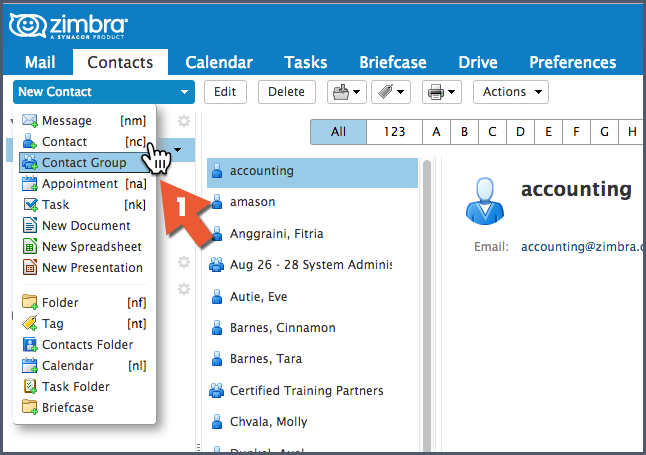This screenshot has width=646, height=455.
Task: Expand the Move dropdown arrow
Action: [357, 92]
